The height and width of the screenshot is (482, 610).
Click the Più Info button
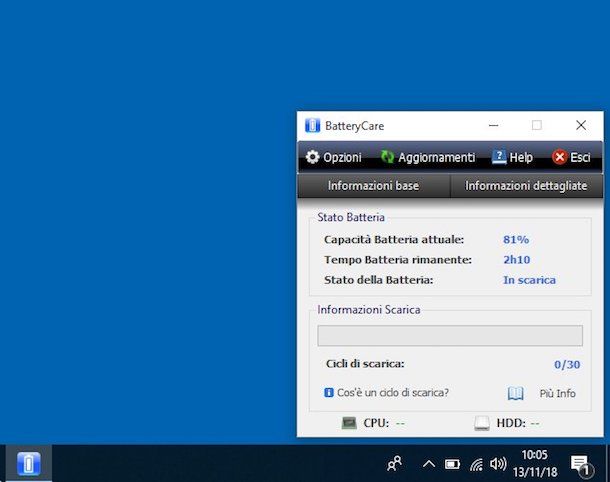[x=557, y=393]
